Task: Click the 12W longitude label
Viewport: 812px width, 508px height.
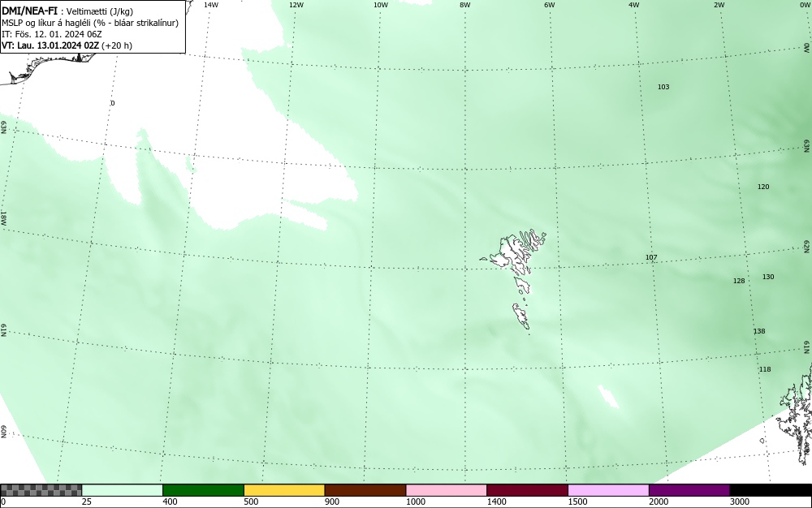Action: pyautogui.click(x=296, y=5)
